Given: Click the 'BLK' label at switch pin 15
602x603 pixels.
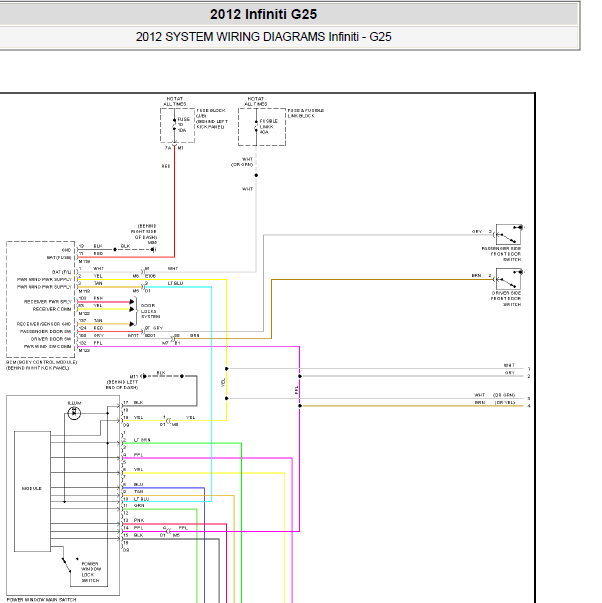Looking at the screenshot, I should pos(138,535).
